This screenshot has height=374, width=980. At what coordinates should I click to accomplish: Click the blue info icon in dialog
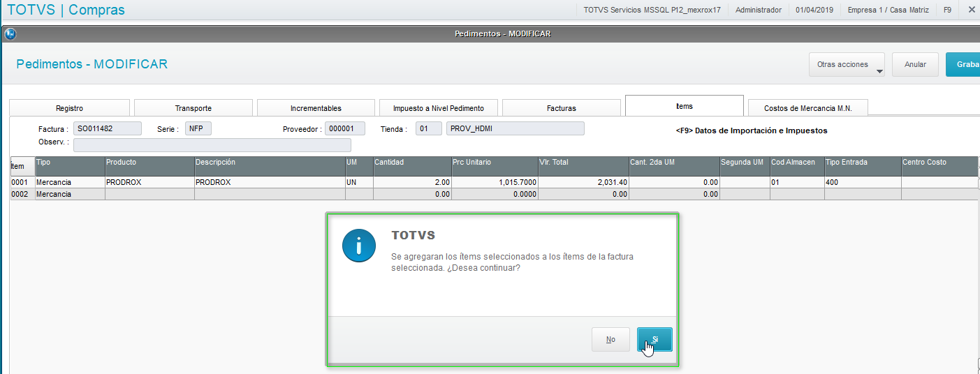[x=360, y=245]
